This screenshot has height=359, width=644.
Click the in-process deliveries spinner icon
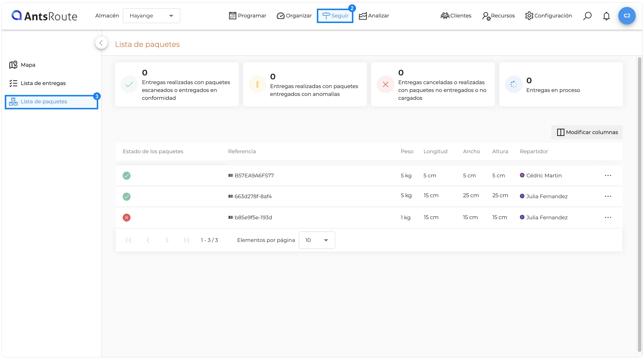click(x=513, y=84)
